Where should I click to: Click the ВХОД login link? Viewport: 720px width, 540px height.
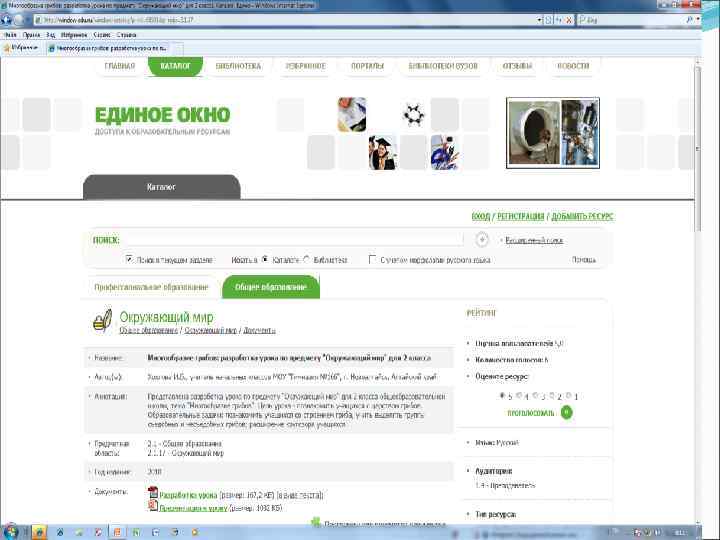[x=481, y=216]
